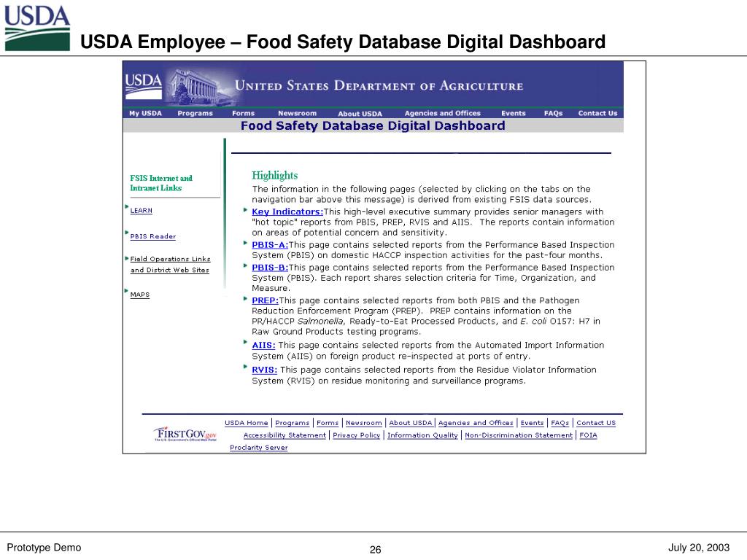This screenshot has width=747, height=560.
Task: Click Contact Us in the top navigation bar
Action: [x=597, y=113]
